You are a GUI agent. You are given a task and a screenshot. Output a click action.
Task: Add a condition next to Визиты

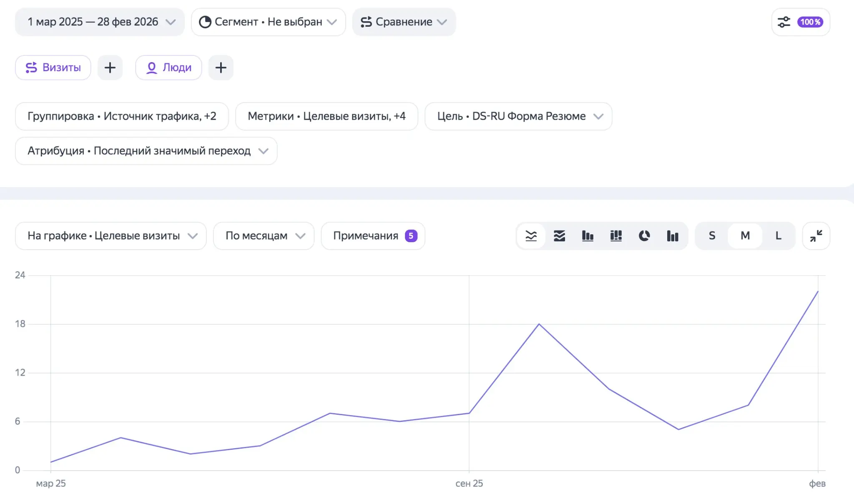(110, 68)
